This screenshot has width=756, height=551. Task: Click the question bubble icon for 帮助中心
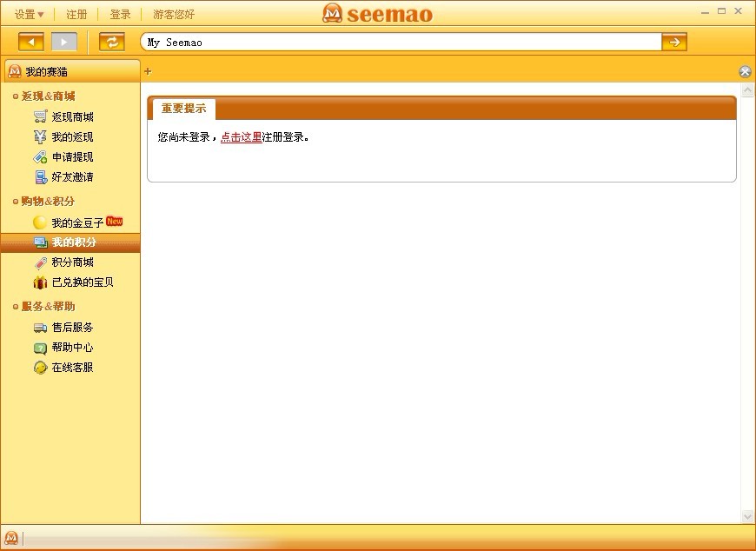tap(41, 348)
